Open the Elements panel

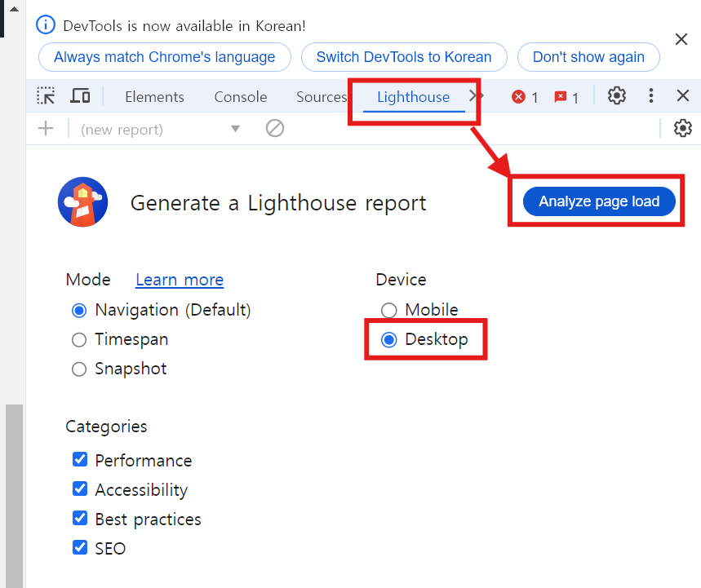(154, 96)
